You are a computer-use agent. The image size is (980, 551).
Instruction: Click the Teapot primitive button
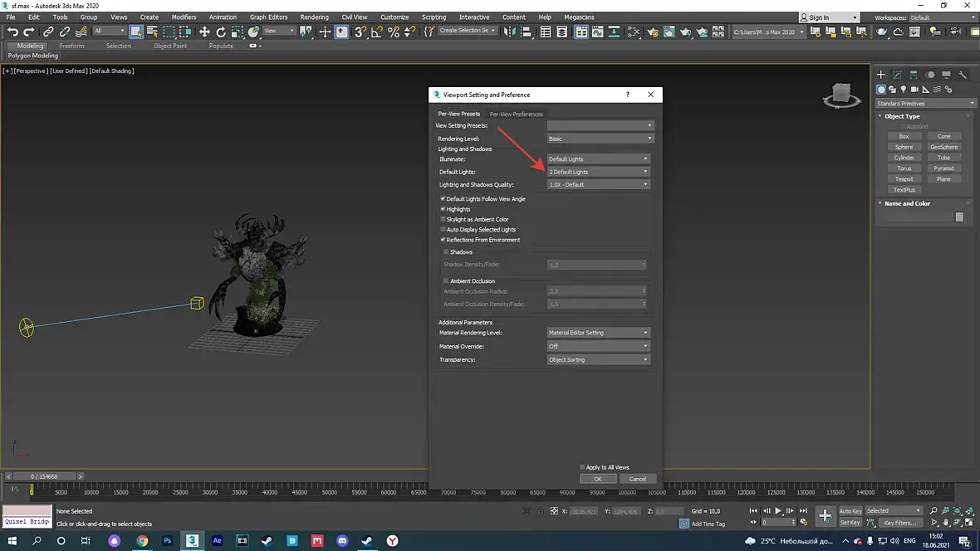tap(904, 179)
